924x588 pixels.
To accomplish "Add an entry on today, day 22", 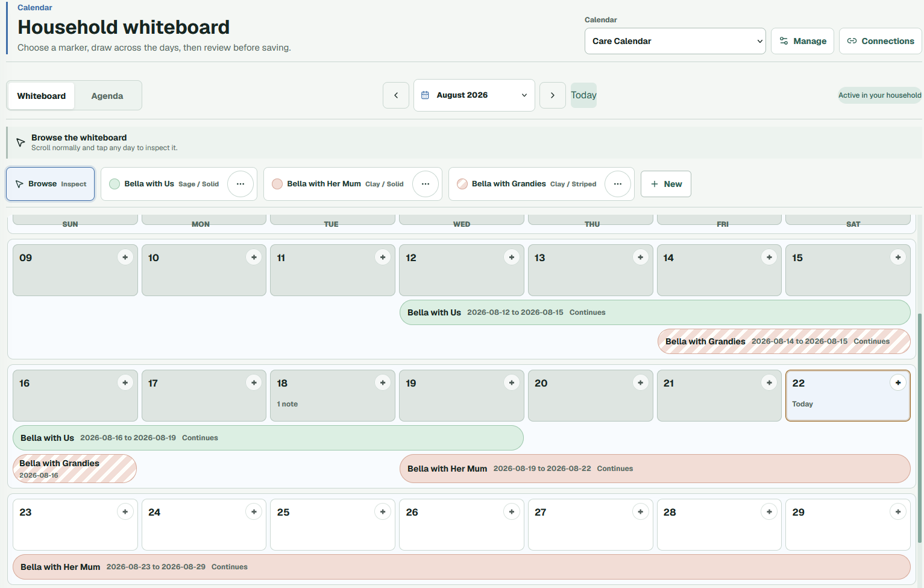I will coord(898,383).
